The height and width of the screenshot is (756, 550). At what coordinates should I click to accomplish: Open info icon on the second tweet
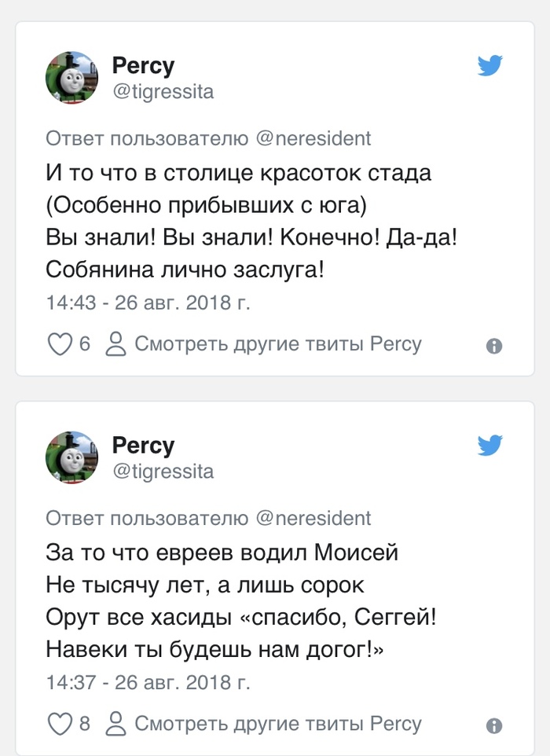494,725
